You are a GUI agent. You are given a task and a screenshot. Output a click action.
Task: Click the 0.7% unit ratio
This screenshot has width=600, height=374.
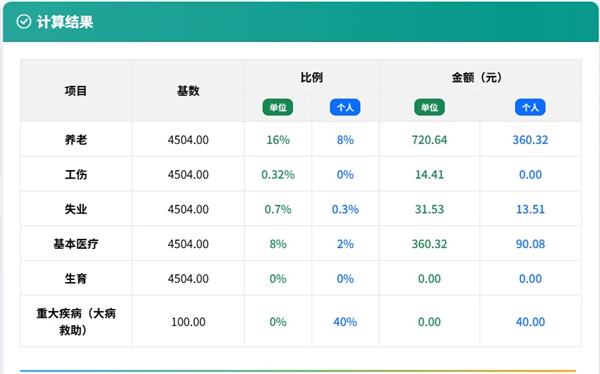278,209
